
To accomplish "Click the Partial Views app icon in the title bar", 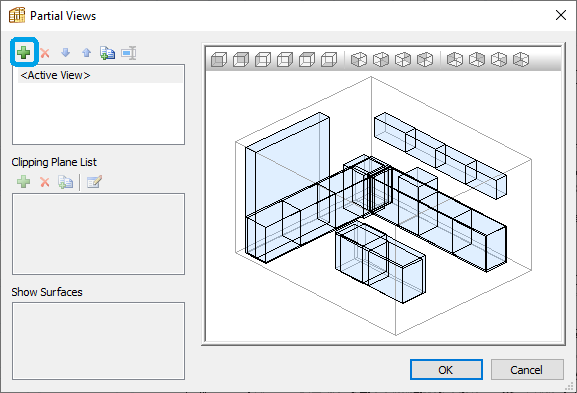I will (17, 15).
